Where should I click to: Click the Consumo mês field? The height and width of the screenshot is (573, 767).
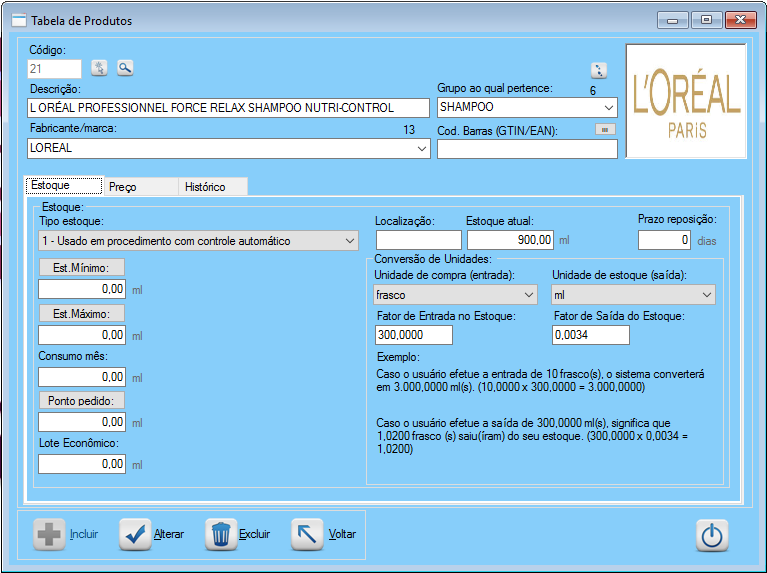82,377
